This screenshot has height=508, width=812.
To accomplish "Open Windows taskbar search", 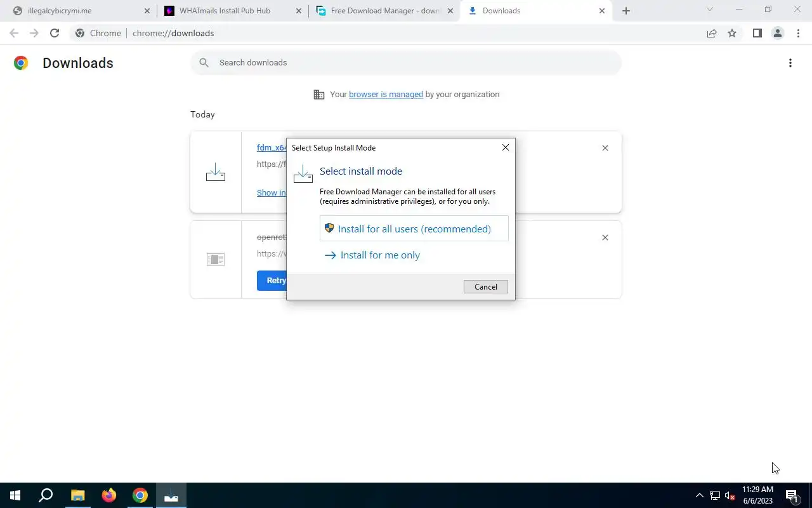I will pyautogui.click(x=46, y=495).
